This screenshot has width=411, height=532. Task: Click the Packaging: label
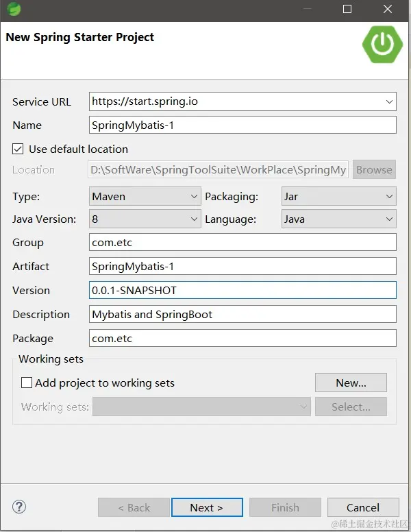click(232, 197)
